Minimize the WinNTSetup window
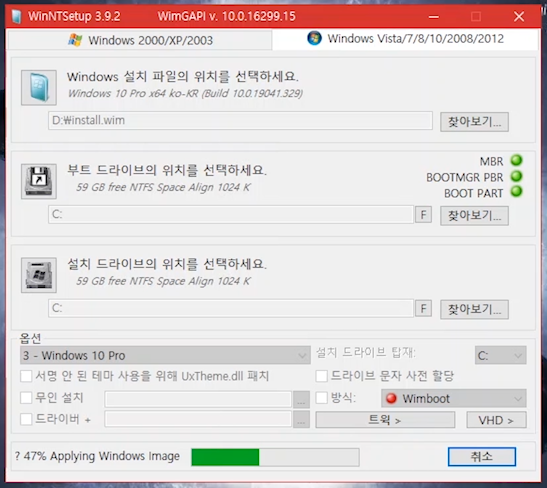 pos(434,16)
